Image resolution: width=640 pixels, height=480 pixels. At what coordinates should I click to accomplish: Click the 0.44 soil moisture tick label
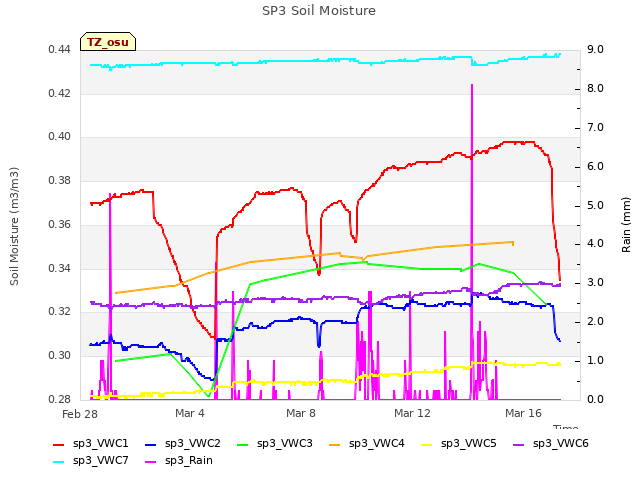(59, 50)
